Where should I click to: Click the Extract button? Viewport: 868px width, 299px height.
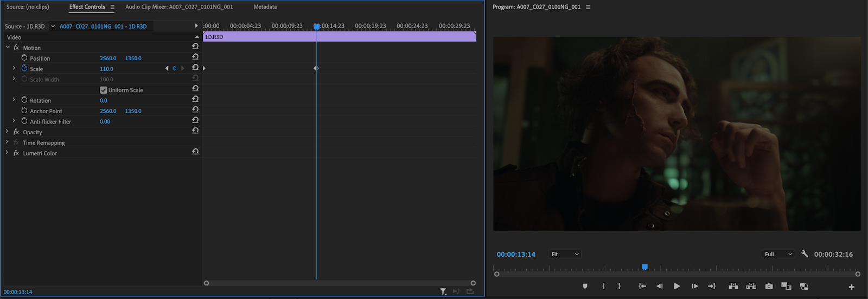[751, 287]
